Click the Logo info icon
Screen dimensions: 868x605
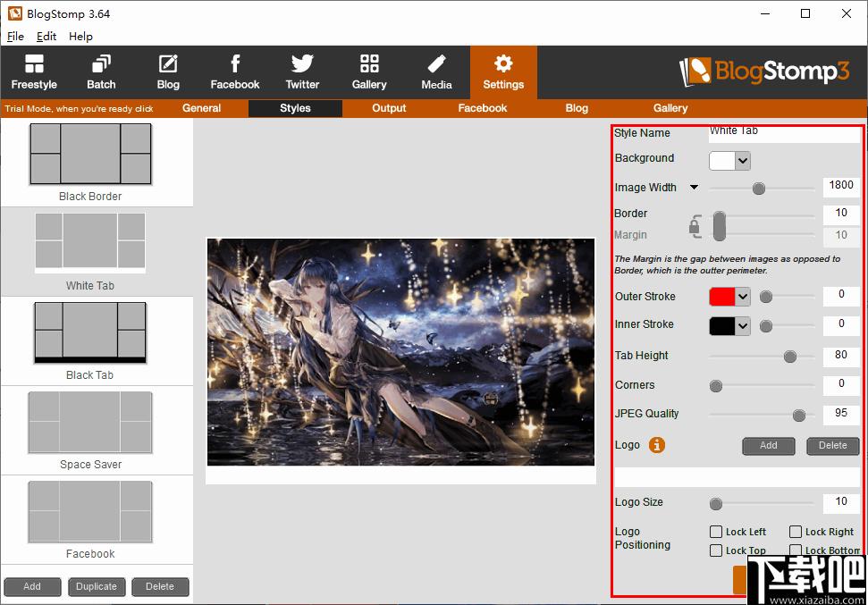coord(656,445)
